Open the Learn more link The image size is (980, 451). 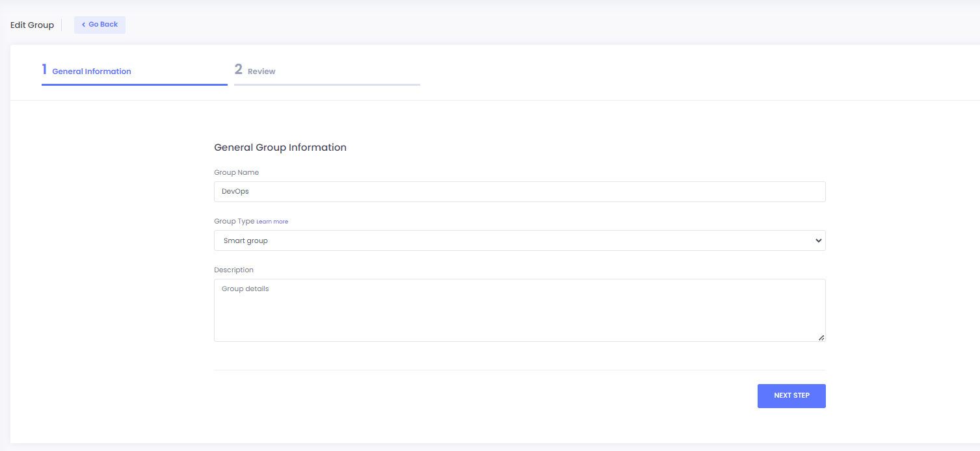pos(272,222)
